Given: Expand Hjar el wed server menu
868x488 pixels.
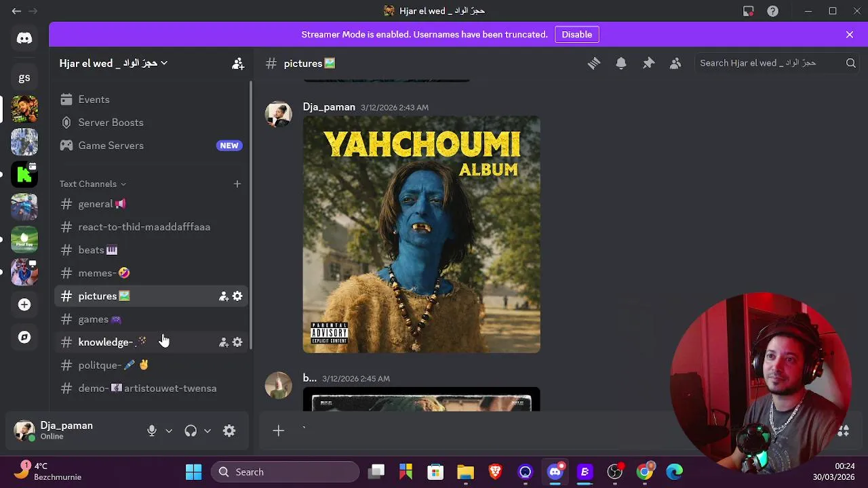Looking at the screenshot, I should click(113, 63).
